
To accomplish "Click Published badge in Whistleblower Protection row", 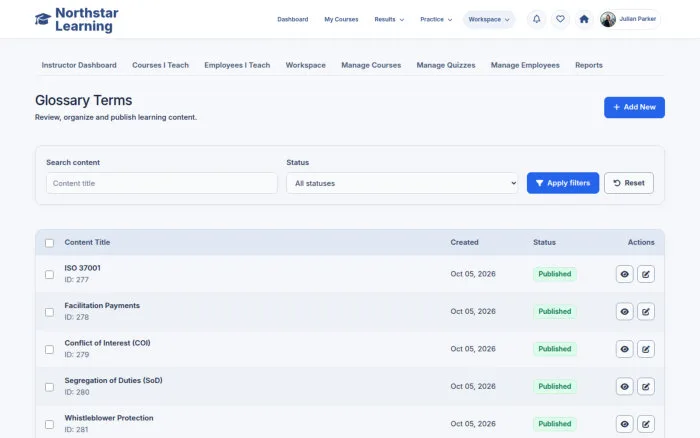I will coord(554,424).
